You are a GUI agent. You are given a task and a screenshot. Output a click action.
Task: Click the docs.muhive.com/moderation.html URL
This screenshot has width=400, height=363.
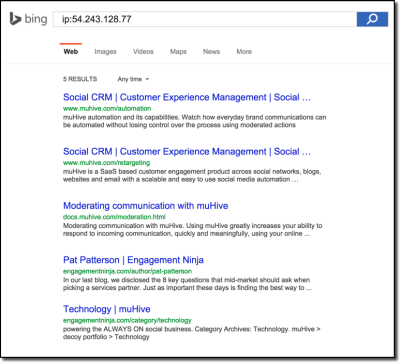click(114, 217)
